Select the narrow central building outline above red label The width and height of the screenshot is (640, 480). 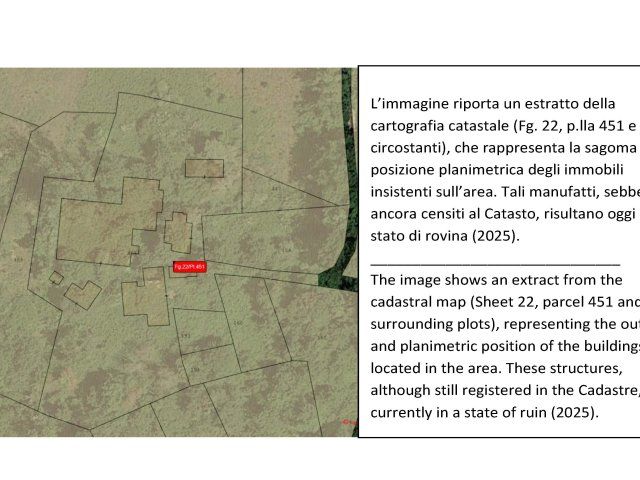179,233
